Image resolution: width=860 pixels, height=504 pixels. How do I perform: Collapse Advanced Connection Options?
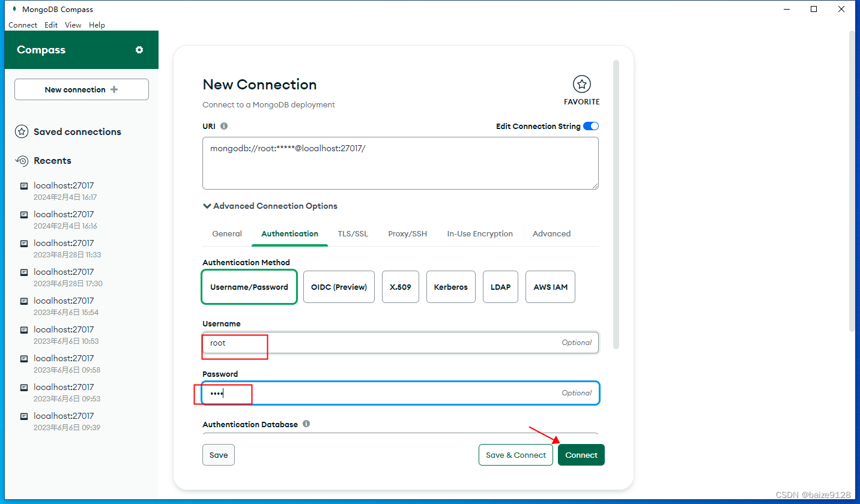(270, 206)
